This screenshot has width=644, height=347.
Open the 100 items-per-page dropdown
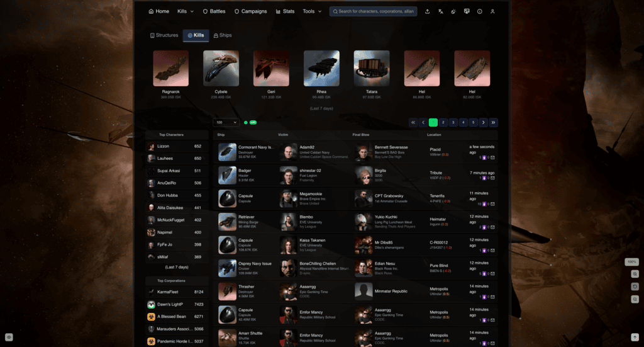coord(226,123)
